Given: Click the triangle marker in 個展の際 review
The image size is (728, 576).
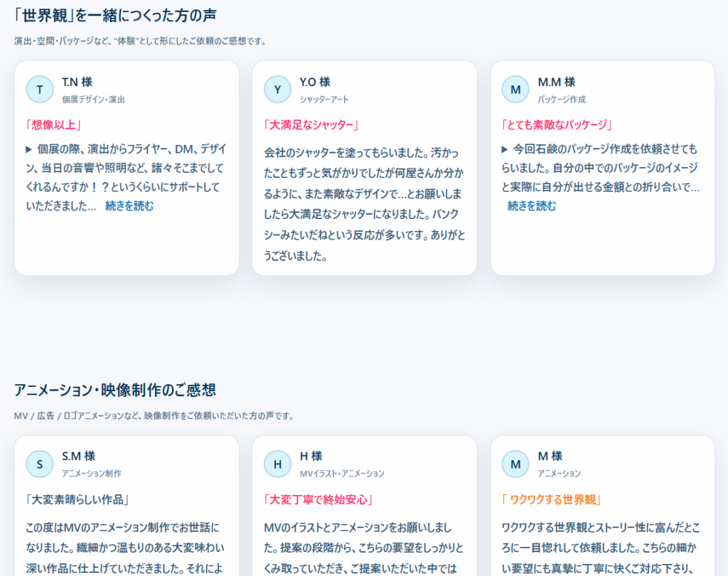Looking at the screenshot, I should (29, 149).
